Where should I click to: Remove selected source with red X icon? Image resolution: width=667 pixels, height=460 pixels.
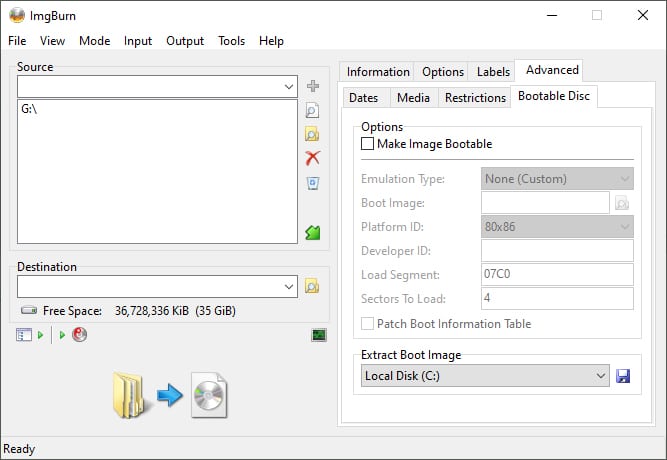click(313, 158)
